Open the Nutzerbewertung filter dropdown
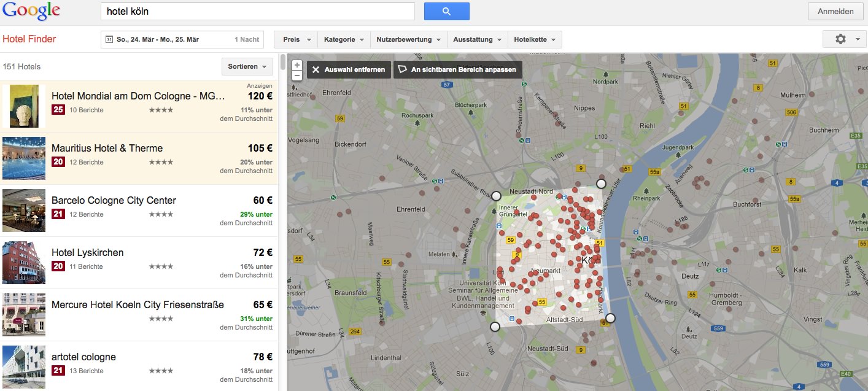 tap(408, 39)
